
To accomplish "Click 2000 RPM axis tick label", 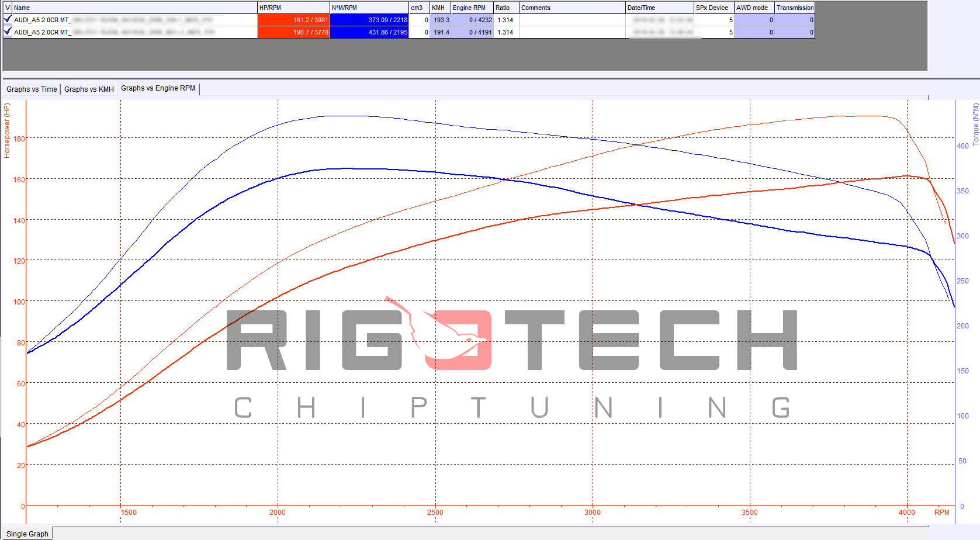I will click(x=278, y=513).
